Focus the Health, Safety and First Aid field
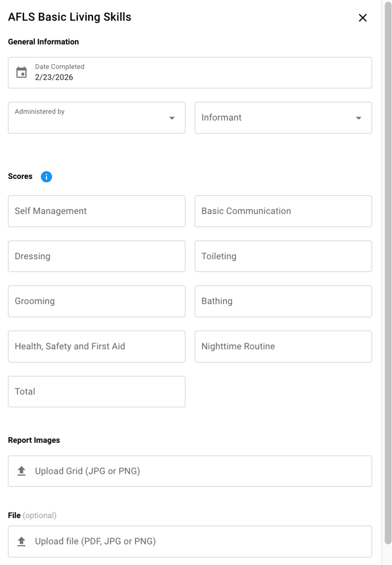392x565 pixels. click(97, 346)
